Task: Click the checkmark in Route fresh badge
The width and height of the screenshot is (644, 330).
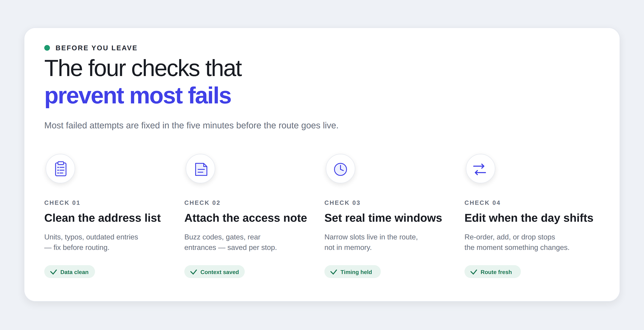Action: point(473,272)
